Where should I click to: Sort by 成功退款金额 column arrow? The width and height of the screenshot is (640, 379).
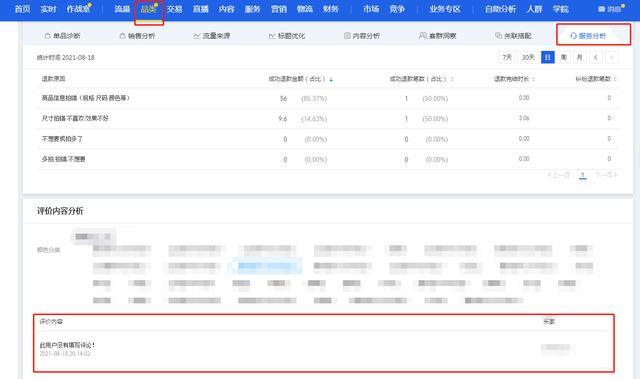(331, 80)
